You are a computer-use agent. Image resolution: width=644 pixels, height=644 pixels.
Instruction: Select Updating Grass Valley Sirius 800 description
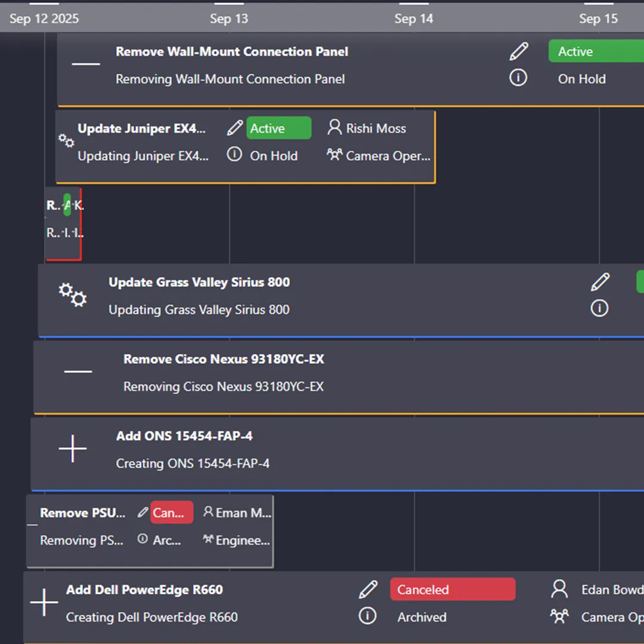(x=199, y=309)
